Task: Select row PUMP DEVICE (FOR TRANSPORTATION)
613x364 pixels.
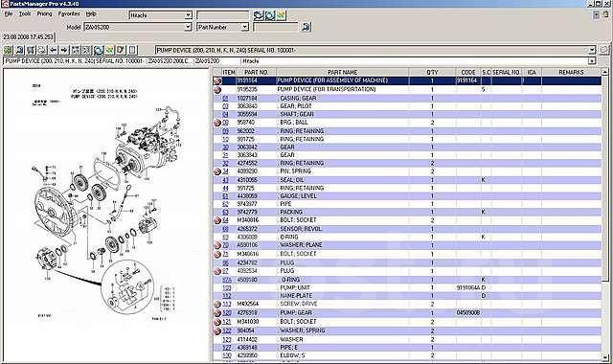Action: click(x=407, y=89)
